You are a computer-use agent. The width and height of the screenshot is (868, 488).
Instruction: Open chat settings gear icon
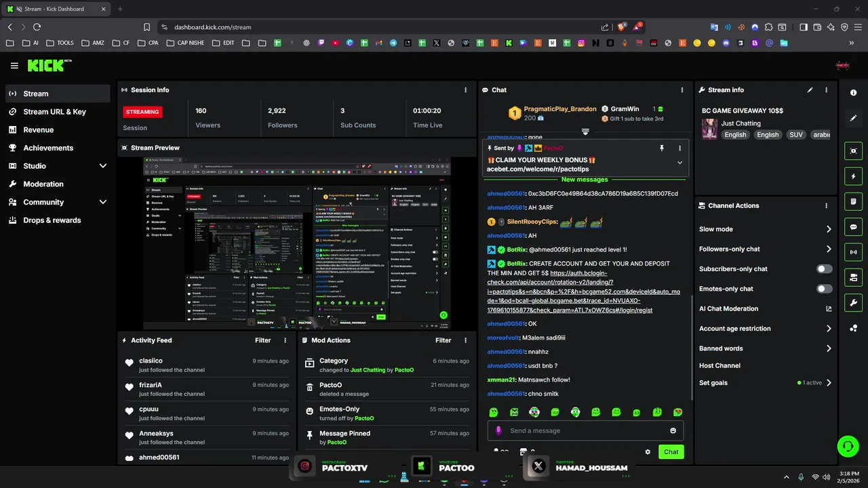[x=648, y=452]
